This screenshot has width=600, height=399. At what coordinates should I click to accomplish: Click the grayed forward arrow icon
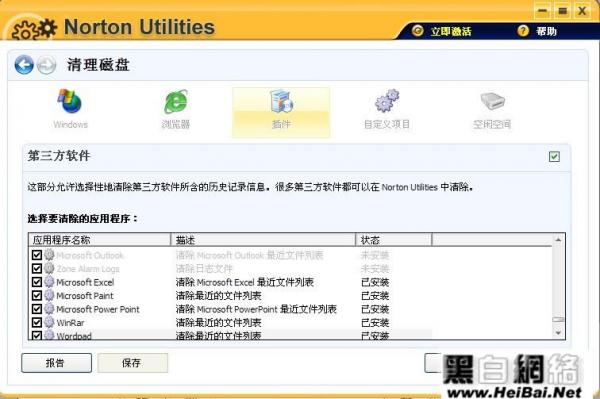point(47,65)
